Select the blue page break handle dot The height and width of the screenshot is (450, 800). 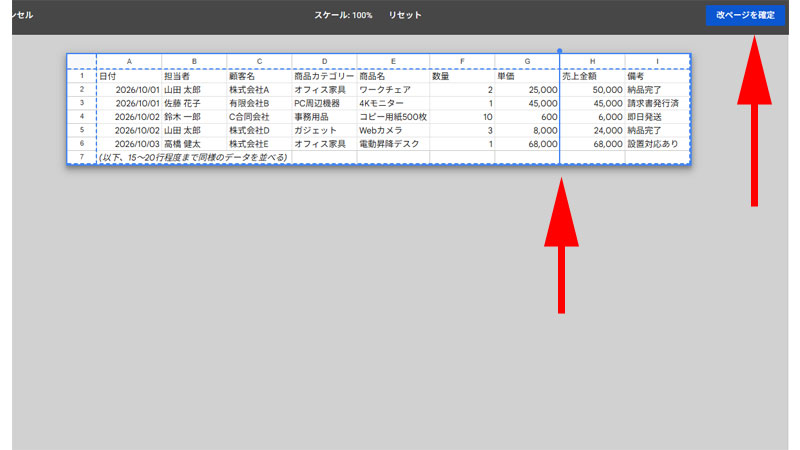click(x=560, y=51)
